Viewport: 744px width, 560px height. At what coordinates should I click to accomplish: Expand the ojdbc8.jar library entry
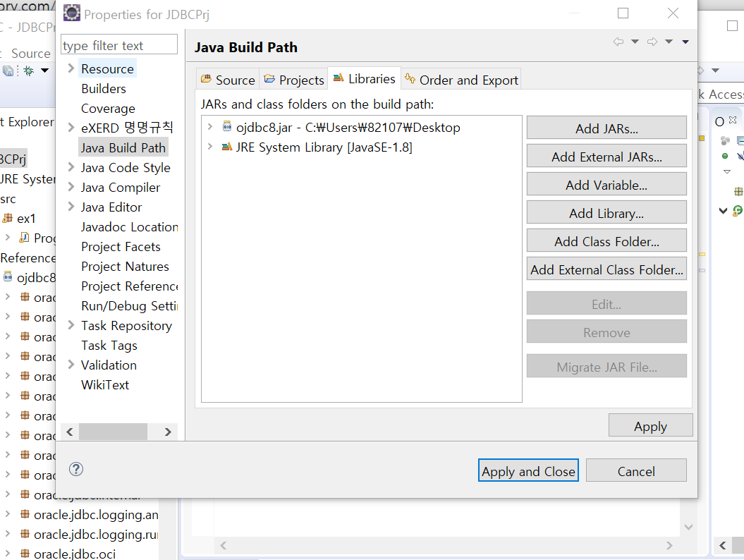(x=209, y=127)
